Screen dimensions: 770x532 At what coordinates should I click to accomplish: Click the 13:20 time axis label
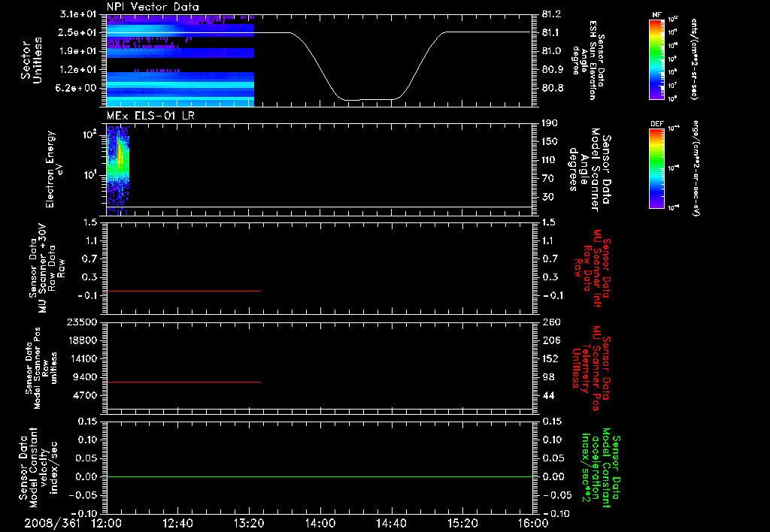tap(249, 523)
